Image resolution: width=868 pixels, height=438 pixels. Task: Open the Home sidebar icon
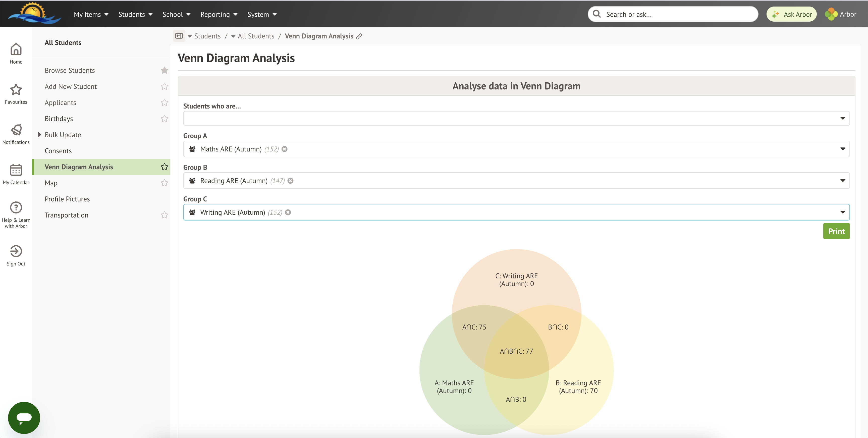point(16,50)
